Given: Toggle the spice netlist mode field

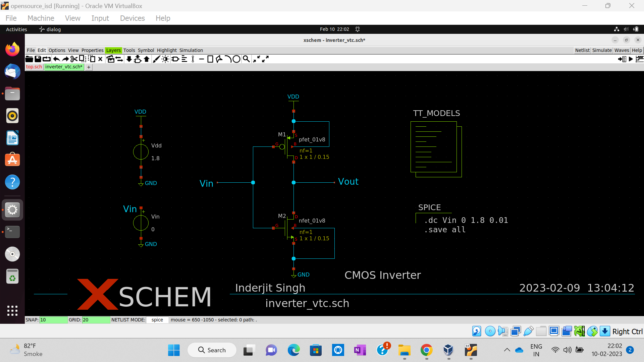Looking at the screenshot, I should point(157,320).
